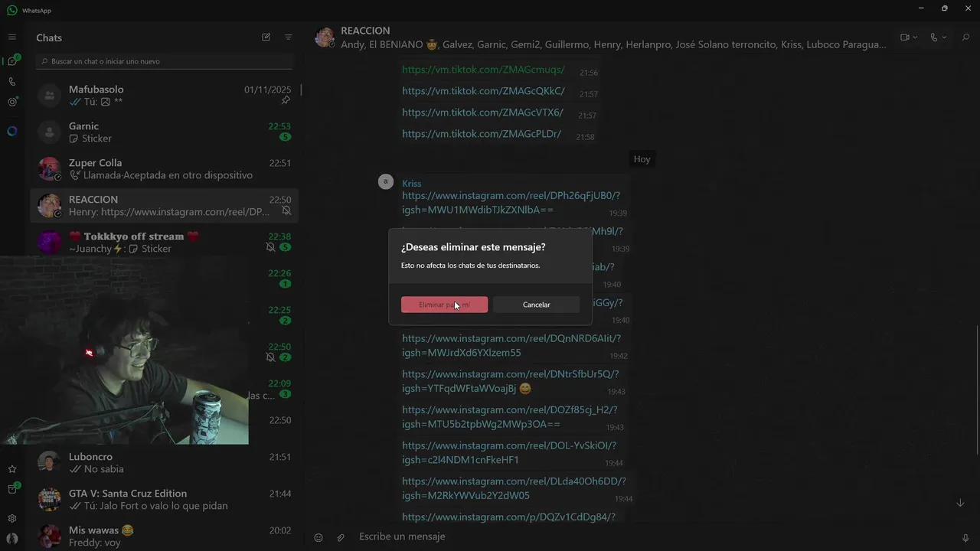Screen dimensions: 980x551
Task: Click the chat search field
Action: (x=164, y=61)
